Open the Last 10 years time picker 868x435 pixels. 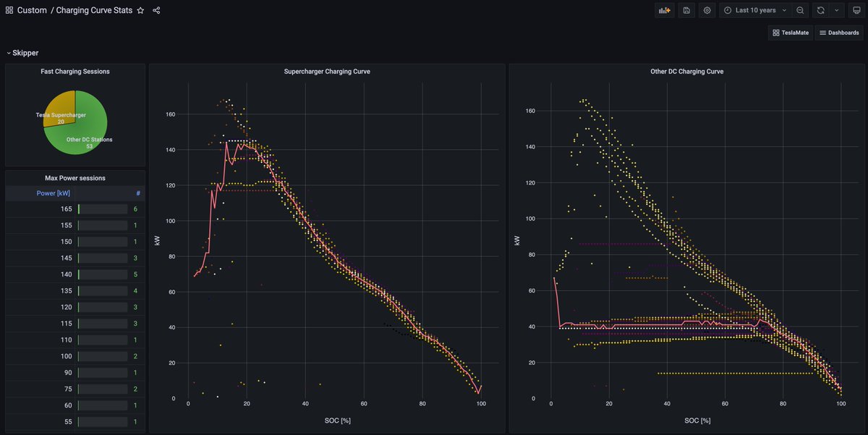tap(755, 10)
